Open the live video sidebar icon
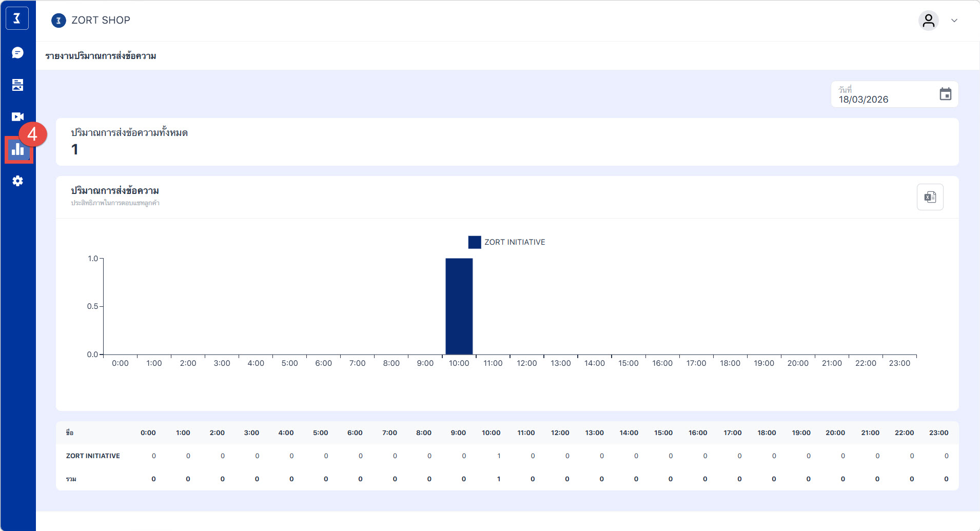The image size is (980, 531). pyautogui.click(x=17, y=117)
